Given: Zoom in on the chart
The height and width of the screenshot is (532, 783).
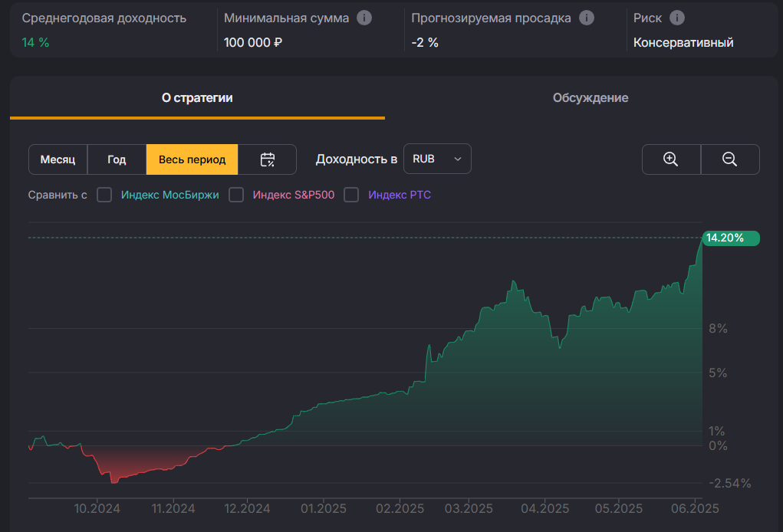Looking at the screenshot, I should click(671, 159).
